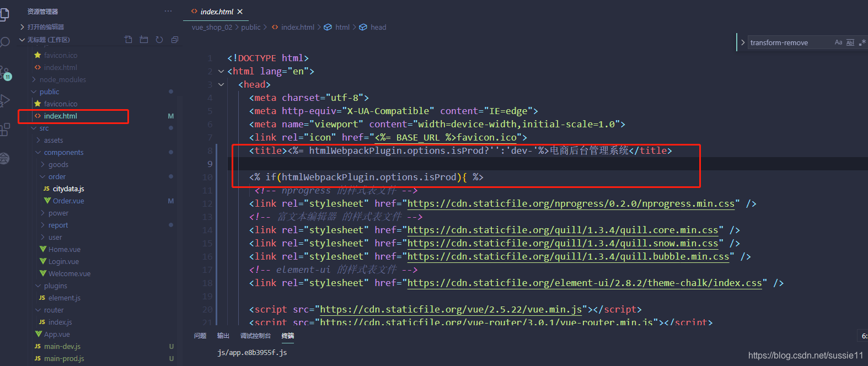Viewport: 868px width, 366px height.
Task: Switch to the 输出 panel tab
Action: [223, 336]
